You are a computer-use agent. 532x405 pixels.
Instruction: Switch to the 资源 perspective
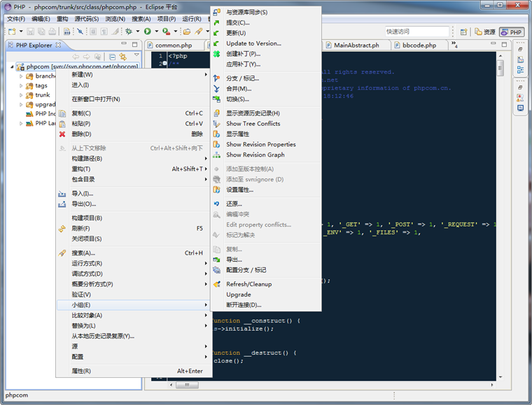485,31
